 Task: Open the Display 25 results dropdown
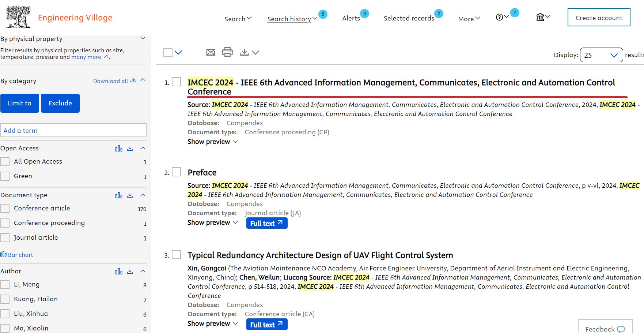point(601,55)
